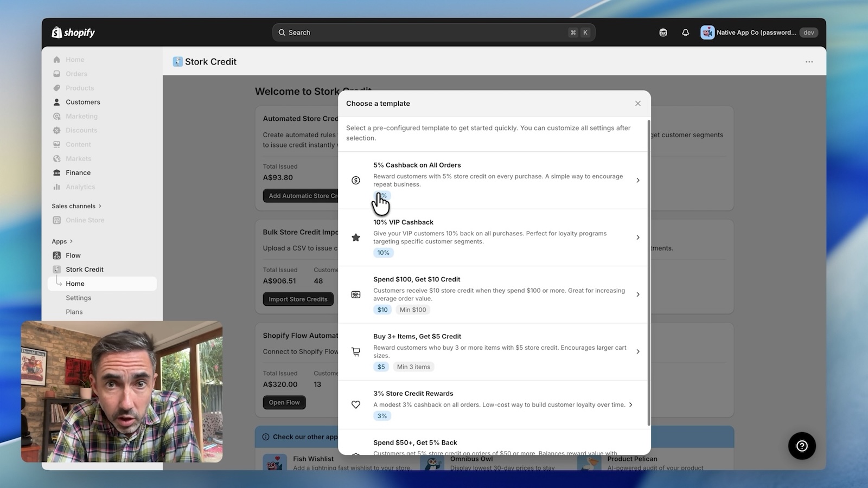Click the Stork Credit app icon in header
The height and width of the screenshot is (488, 868).
click(x=177, y=62)
